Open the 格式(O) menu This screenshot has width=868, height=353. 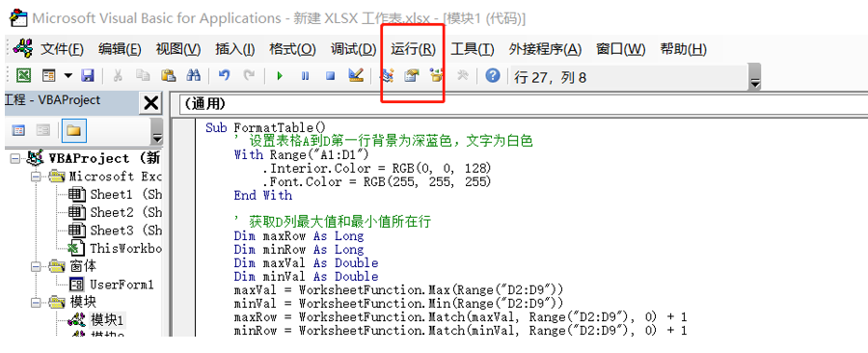(x=292, y=49)
